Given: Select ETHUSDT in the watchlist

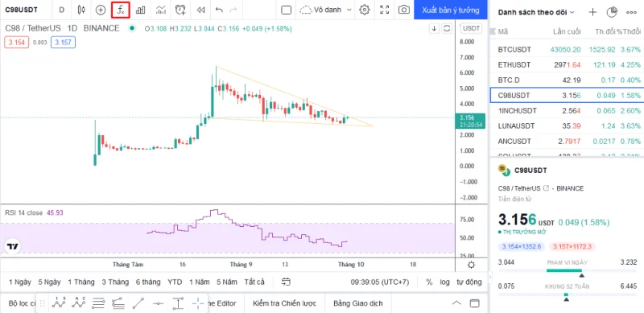Looking at the screenshot, I should 567,64.
